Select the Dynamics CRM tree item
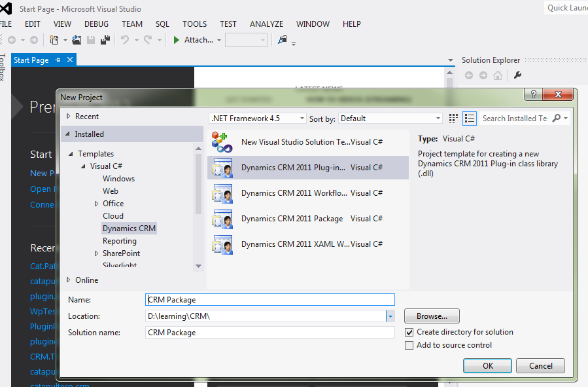This screenshot has width=588, height=387. click(129, 229)
